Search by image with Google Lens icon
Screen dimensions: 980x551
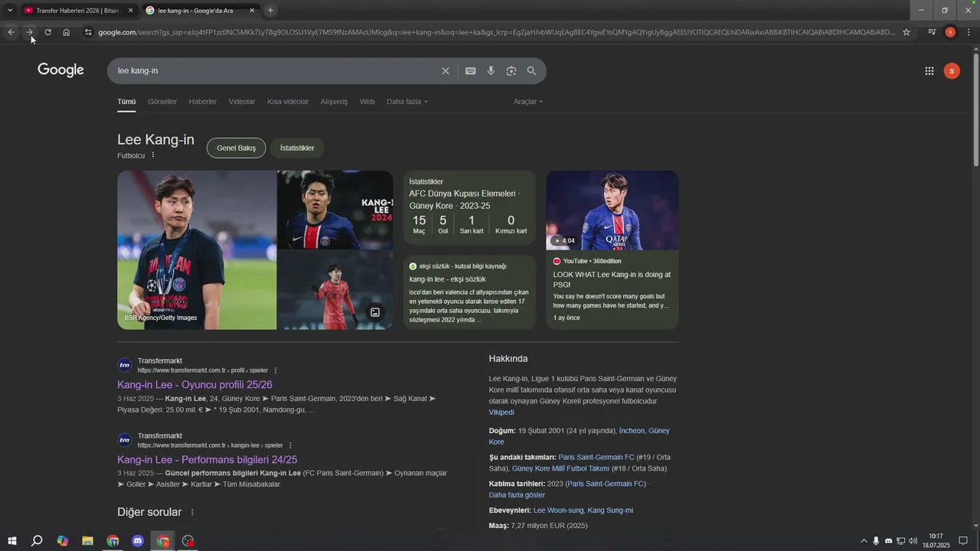(511, 70)
